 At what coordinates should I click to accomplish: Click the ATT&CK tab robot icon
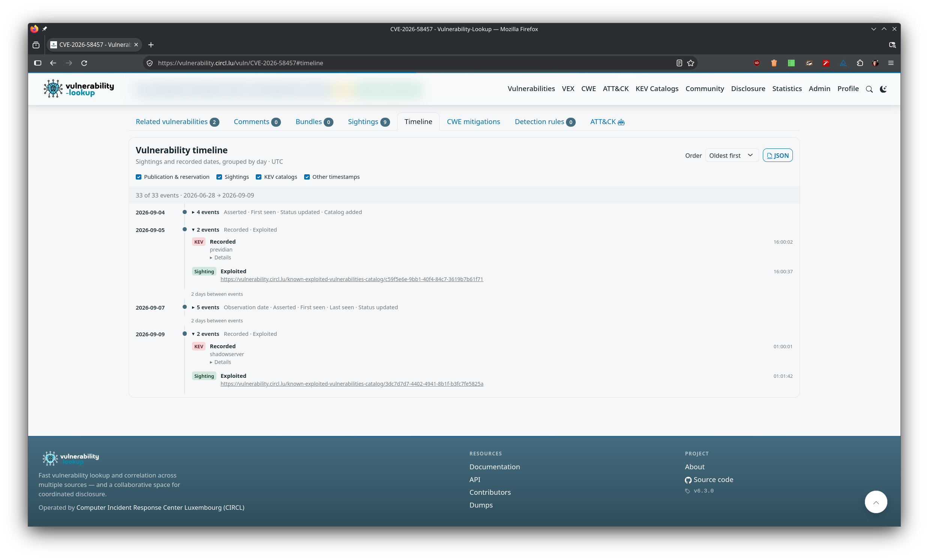coord(621,122)
